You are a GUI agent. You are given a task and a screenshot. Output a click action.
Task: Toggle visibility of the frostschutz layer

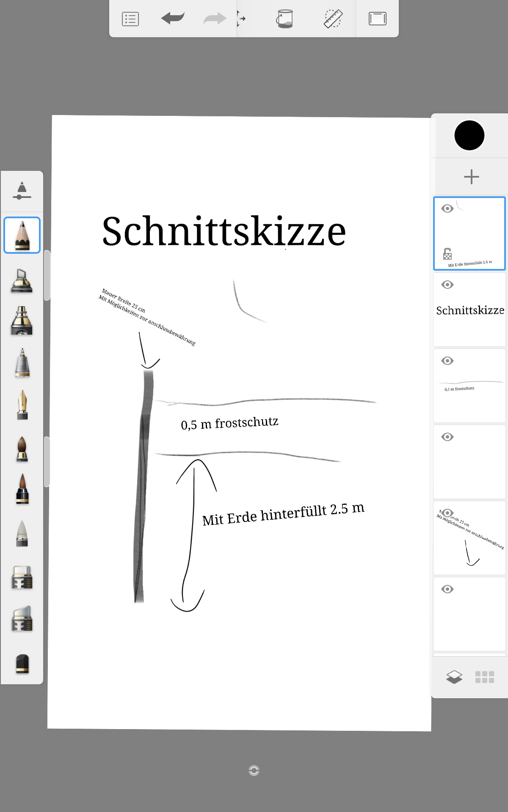pyautogui.click(x=447, y=361)
